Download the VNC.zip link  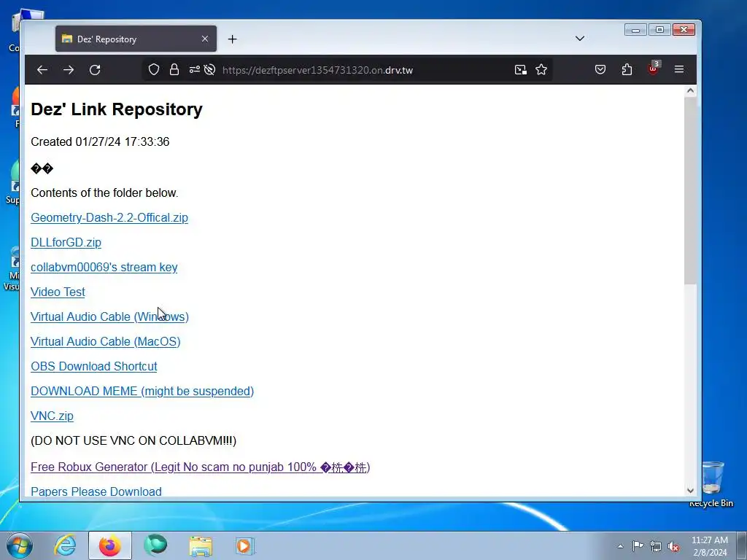(52, 416)
